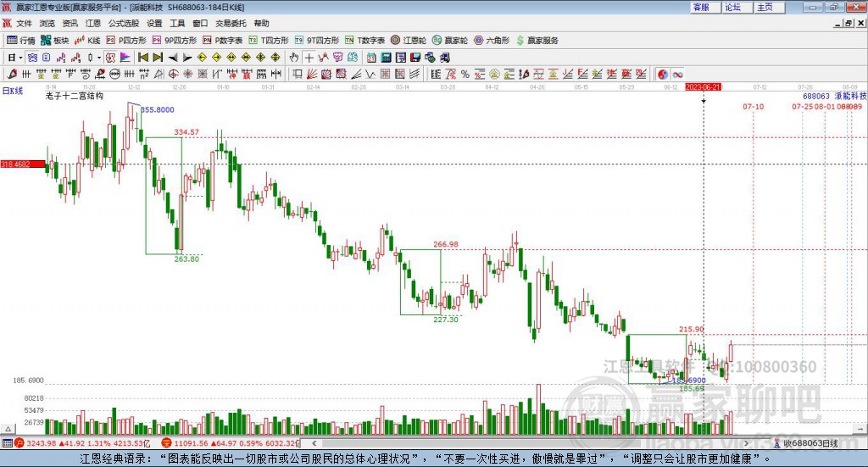Open the 工具 menu

(x=177, y=23)
